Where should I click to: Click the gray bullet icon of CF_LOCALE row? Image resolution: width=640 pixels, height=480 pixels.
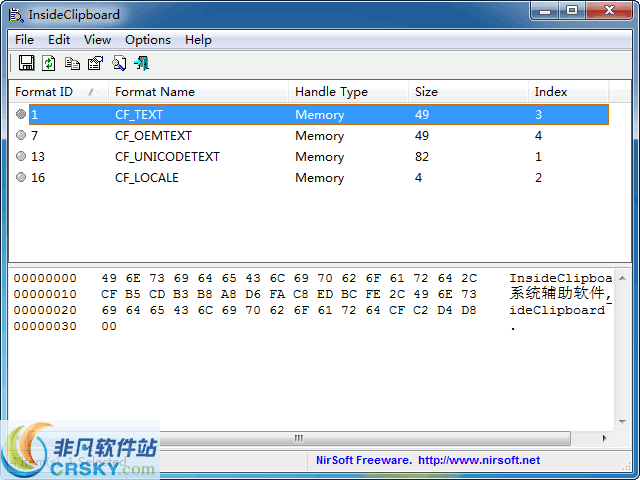21,177
